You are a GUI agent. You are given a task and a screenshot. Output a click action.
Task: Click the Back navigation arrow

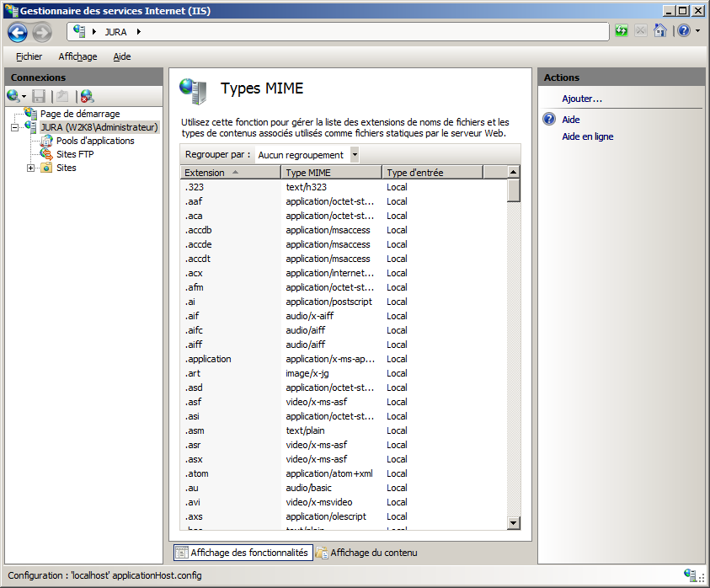(x=18, y=32)
